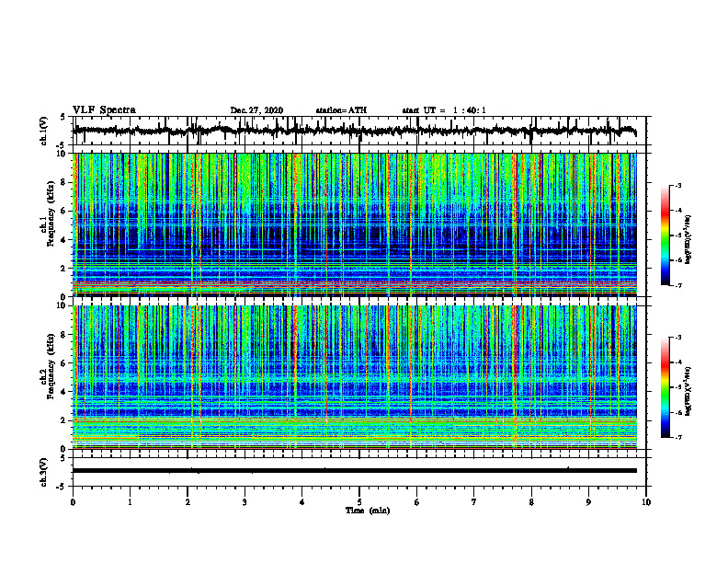The height and width of the screenshot is (563, 728).
Task: Click the "VLF Spectra" title text
Action: coord(104,110)
